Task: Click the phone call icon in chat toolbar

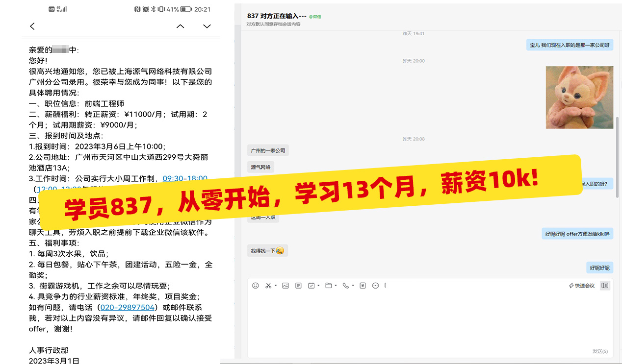Action: coord(346,286)
